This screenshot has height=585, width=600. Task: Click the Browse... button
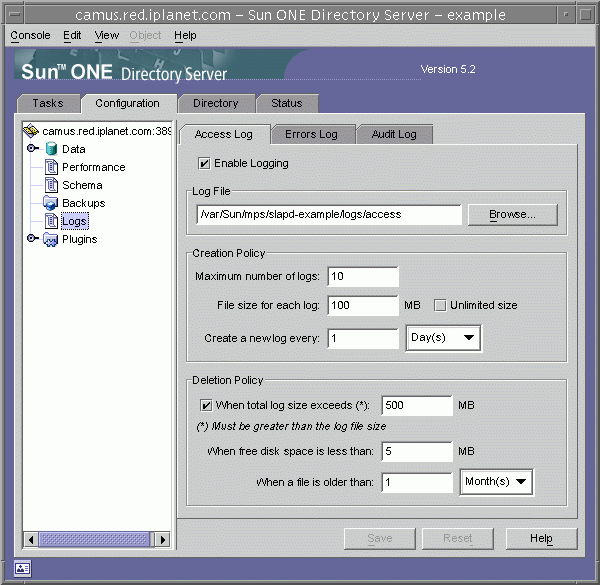512,215
